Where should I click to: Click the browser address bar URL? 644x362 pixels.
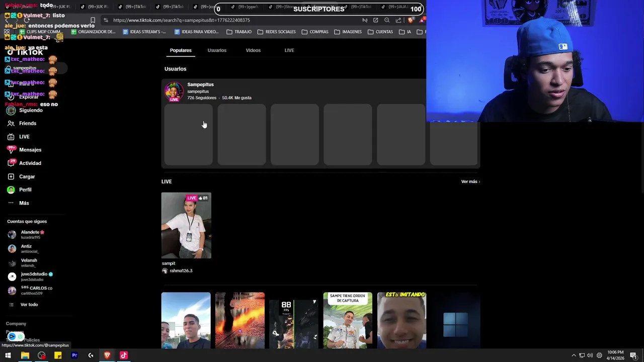point(181,20)
